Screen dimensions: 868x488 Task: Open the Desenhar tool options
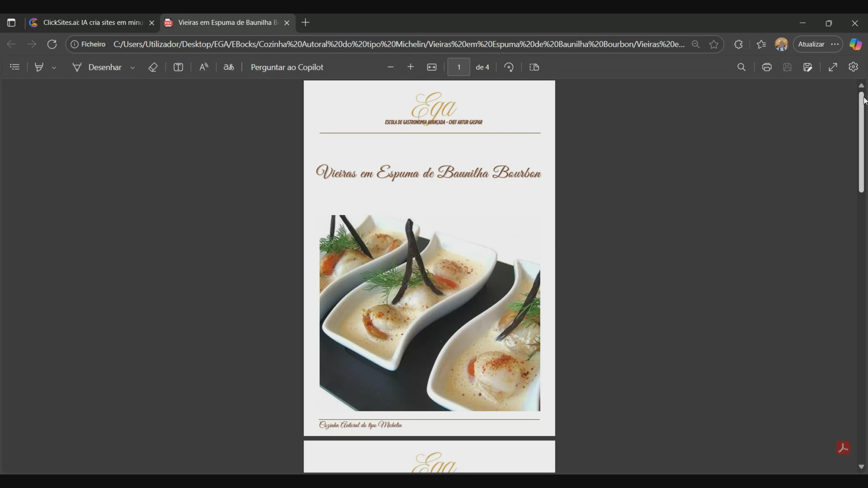pos(133,67)
